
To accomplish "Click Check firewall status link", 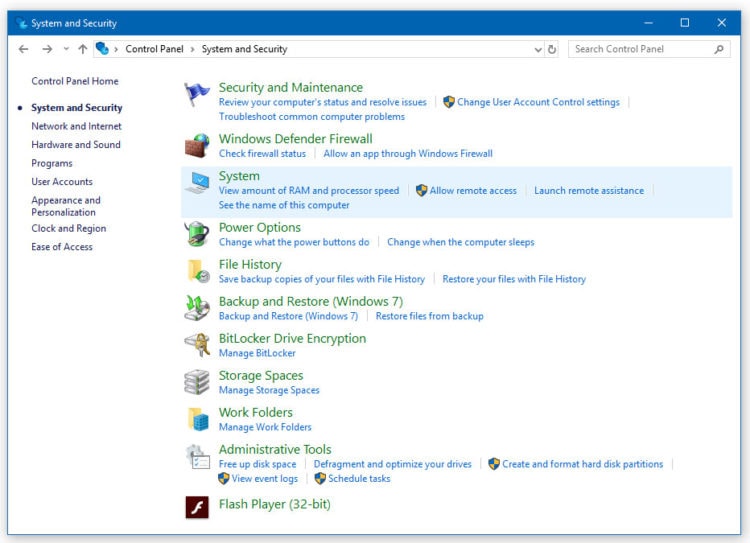I will [x=262, y=154].
